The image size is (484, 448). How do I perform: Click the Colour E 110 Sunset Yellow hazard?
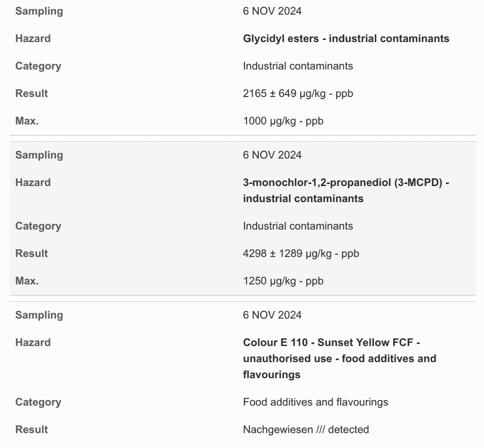click(339, 358)
